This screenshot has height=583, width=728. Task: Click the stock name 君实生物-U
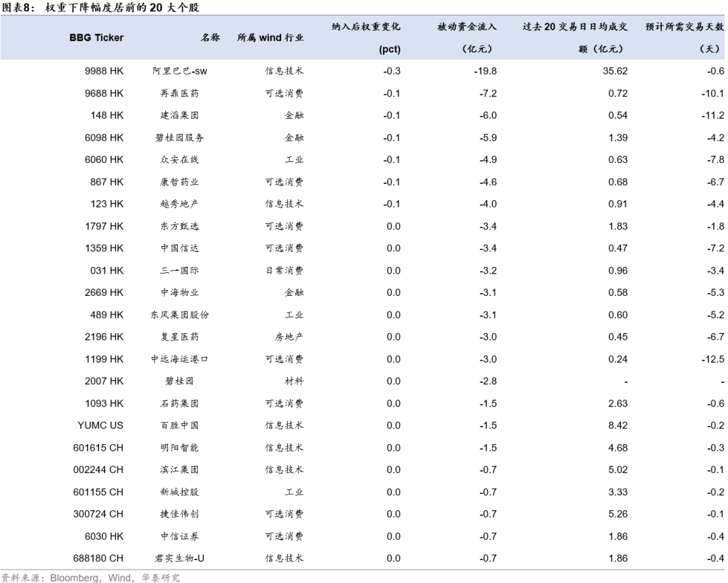coord(180,558)
